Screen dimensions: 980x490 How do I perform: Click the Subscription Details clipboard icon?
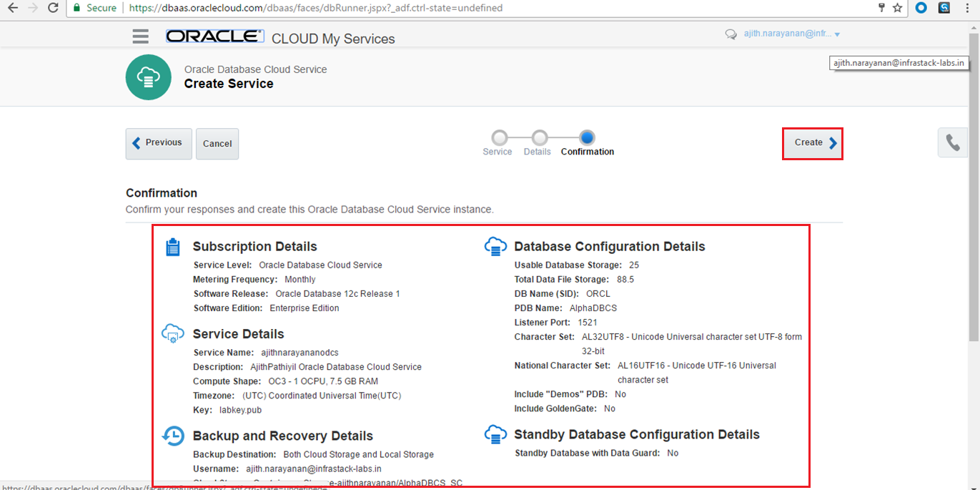point(173,248)
